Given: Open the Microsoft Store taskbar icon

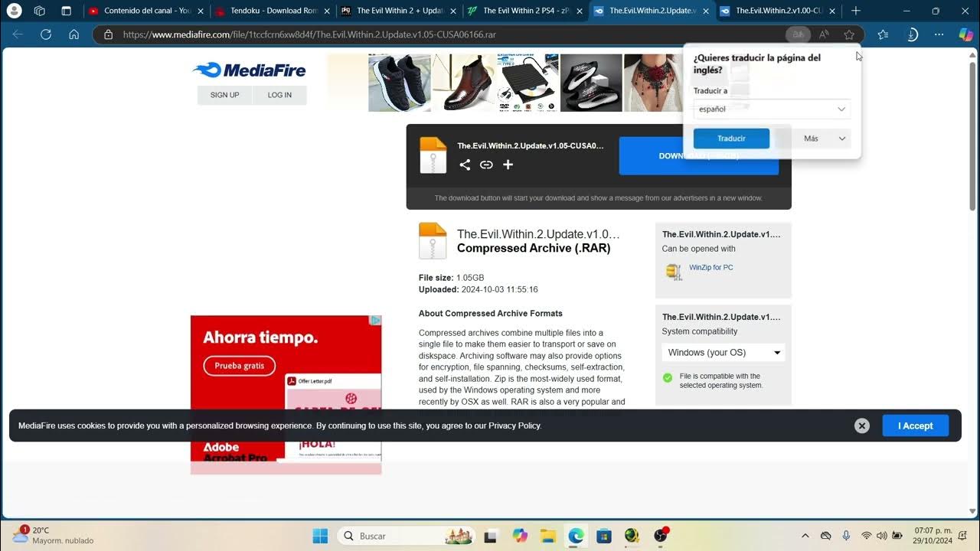Looking at the screenshot, I should [x=604, y=536].
